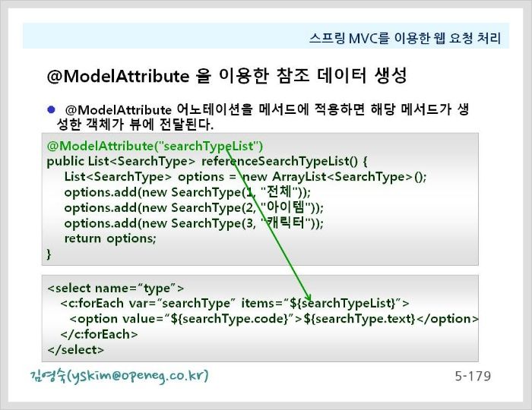Click the code line adding "캐릭터" option
Viewport: 532px width, 410px height.
[194, 223]
